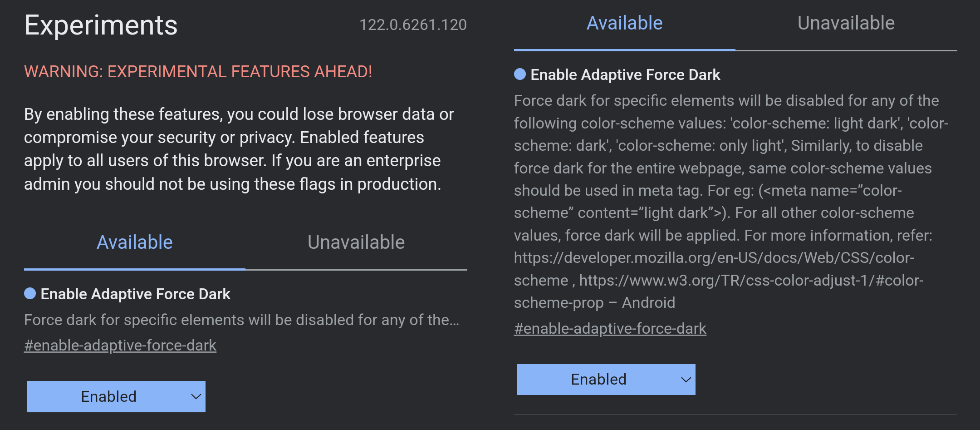Click the version number 122.0.6261.120
The height and width of the screenshot is (430, 980).
tap(413, 25)
